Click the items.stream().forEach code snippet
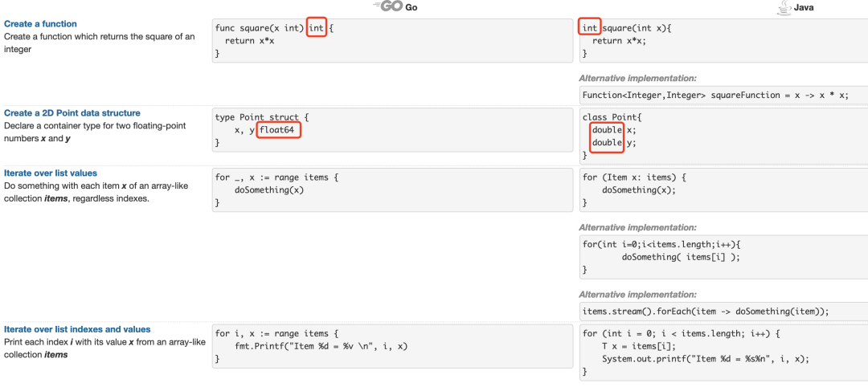The height and width of the screenshot is (387, 868). tap(723, 312)
